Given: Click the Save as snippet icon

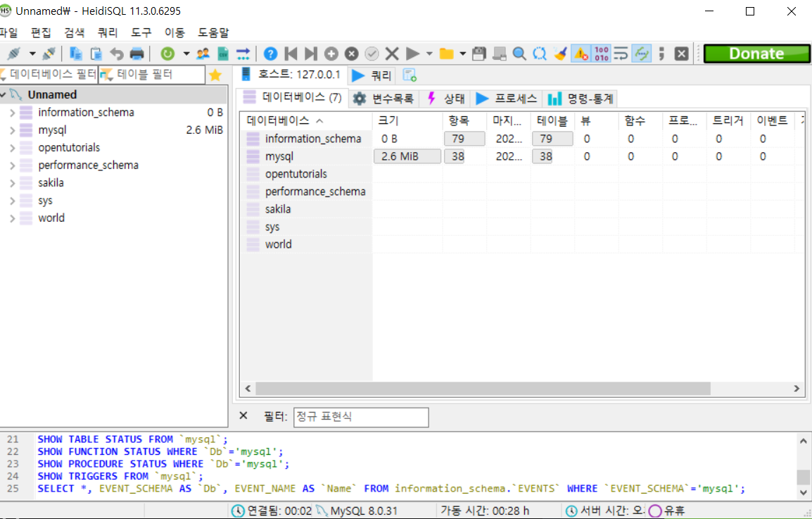Looking at the screenshot, I should [499, 54].
